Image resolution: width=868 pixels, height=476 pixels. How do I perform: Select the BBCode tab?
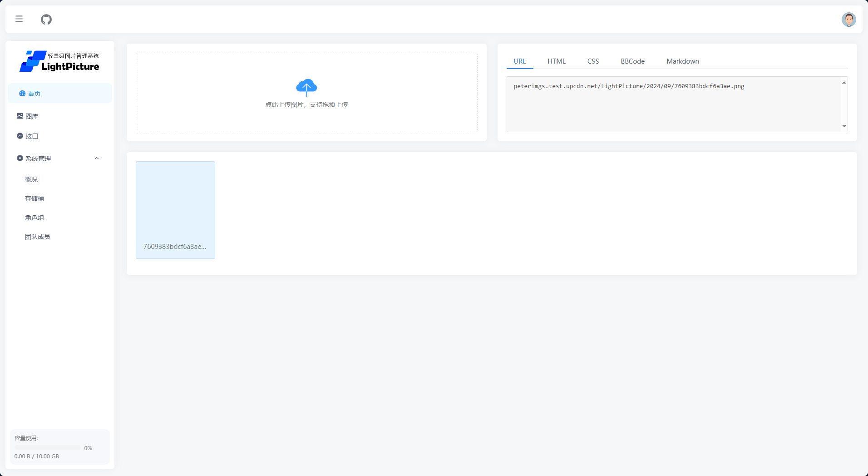click(632, 61)
